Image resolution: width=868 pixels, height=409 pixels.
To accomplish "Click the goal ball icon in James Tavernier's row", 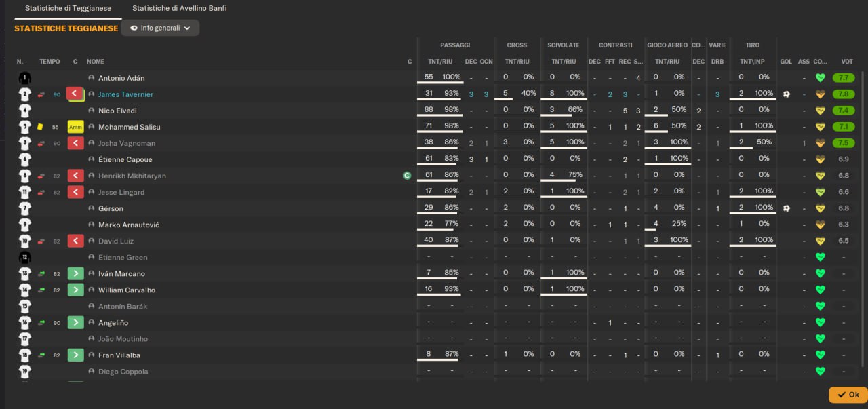I will click(786, 94).
